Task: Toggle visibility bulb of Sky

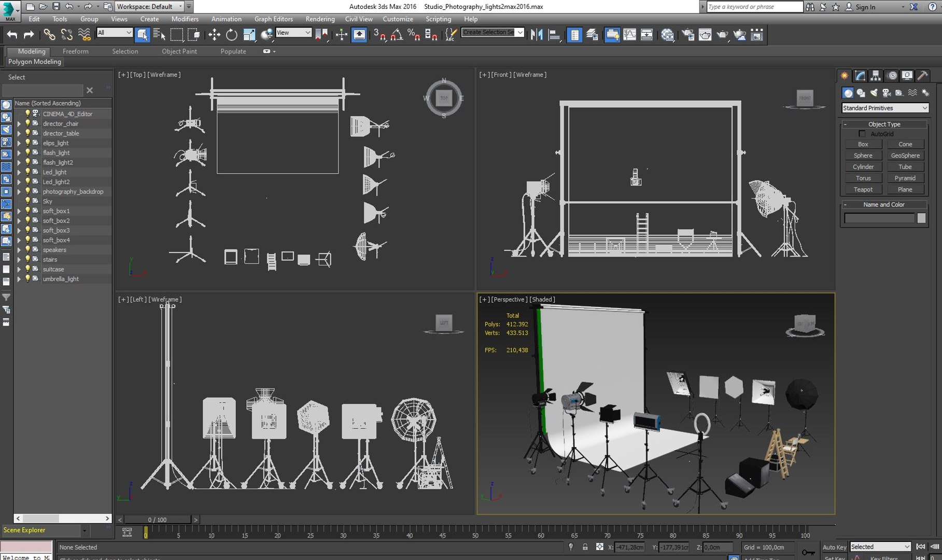Action: tap(28, 201)
